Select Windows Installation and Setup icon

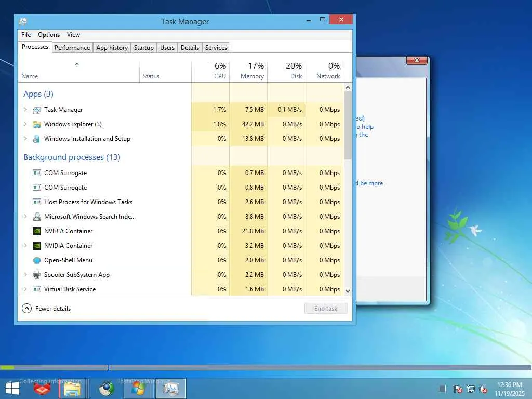37,139
